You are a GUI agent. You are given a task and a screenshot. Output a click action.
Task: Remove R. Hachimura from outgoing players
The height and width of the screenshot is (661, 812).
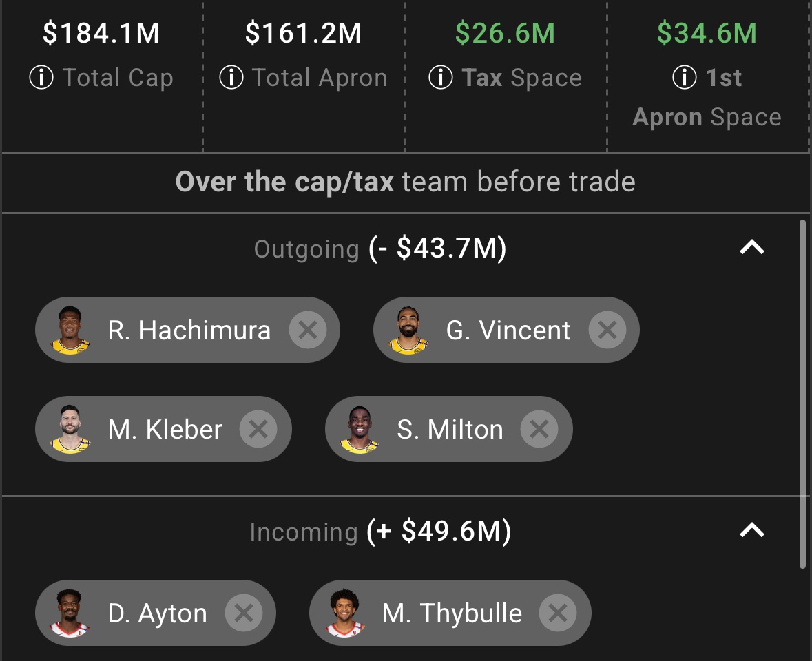pos(308,330)
